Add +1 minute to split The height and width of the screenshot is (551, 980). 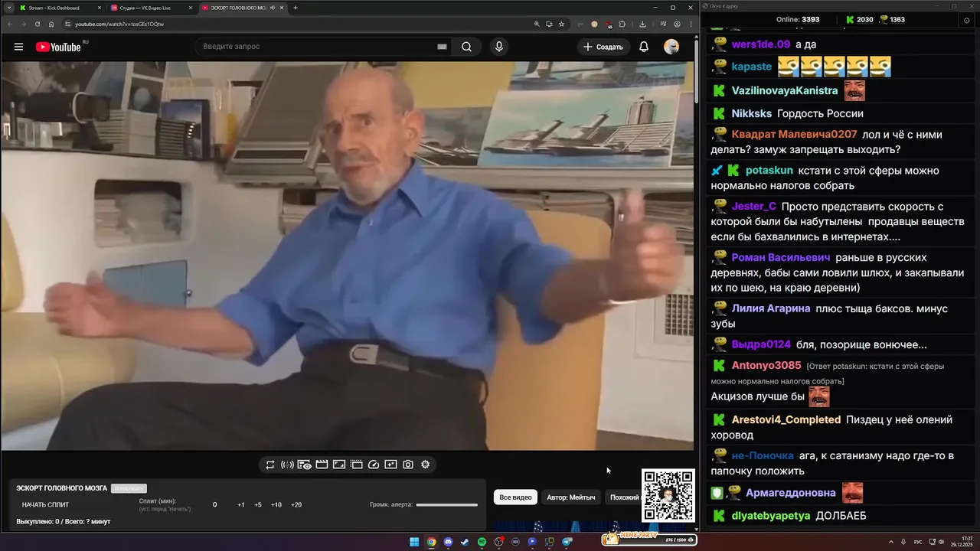click(241, 505)
